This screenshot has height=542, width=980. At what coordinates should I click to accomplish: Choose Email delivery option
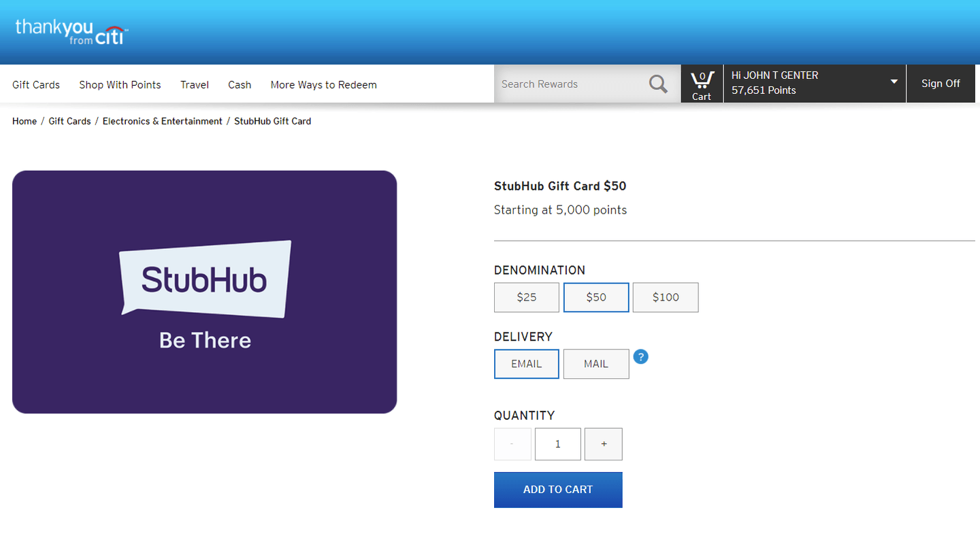(x=526, y=364)
